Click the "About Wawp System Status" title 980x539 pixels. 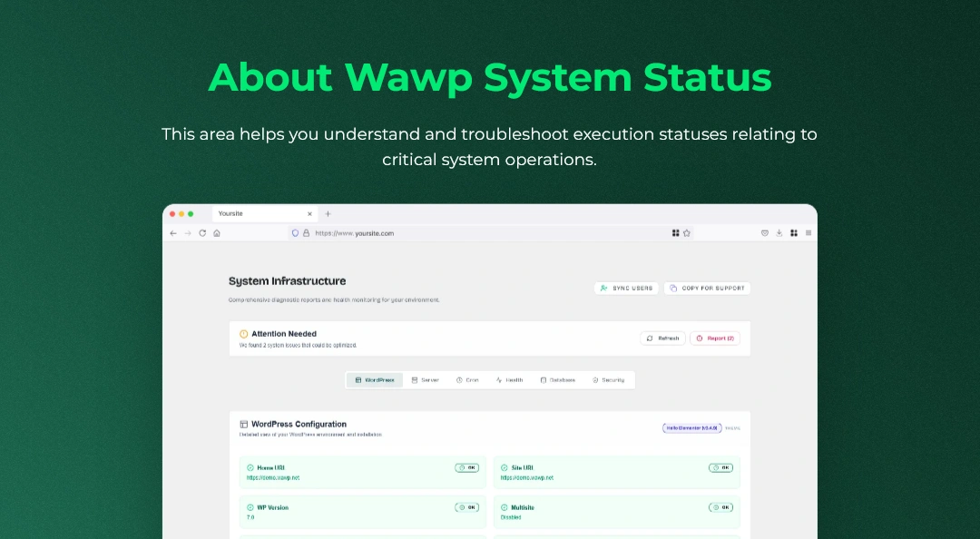point(489,77)
